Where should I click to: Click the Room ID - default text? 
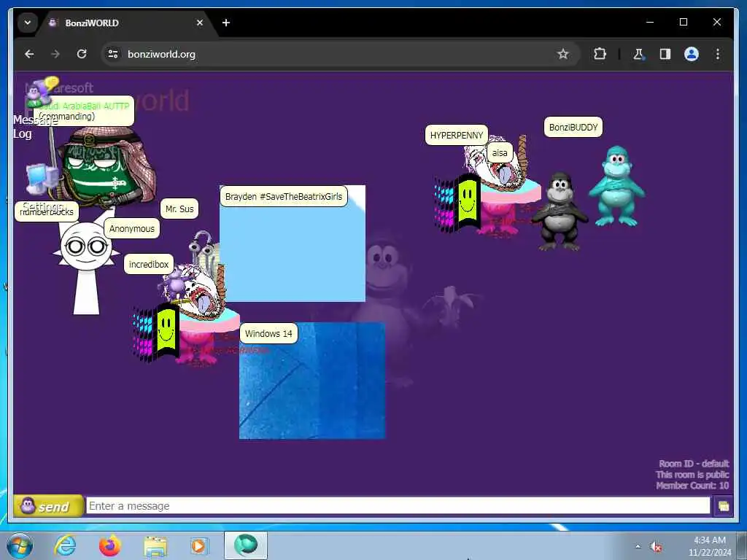click(x=694, y=463)
